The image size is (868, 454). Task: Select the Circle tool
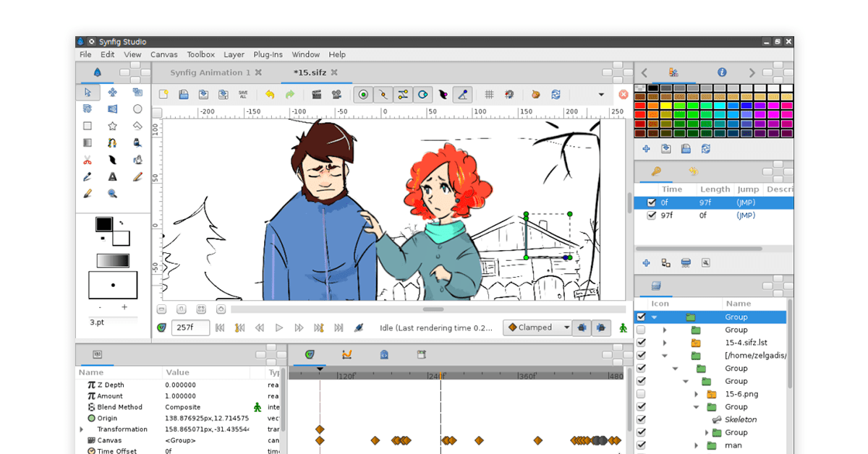tap(137, 108)
